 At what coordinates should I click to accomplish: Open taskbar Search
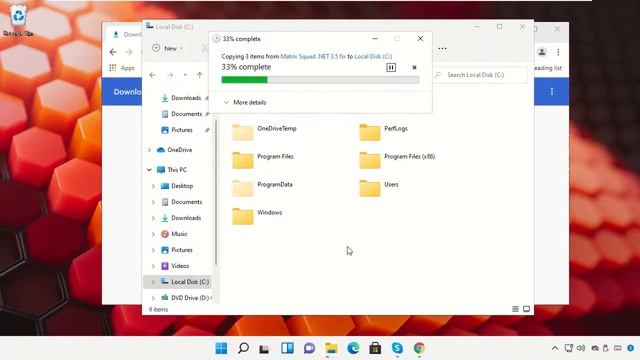point(243,348)
